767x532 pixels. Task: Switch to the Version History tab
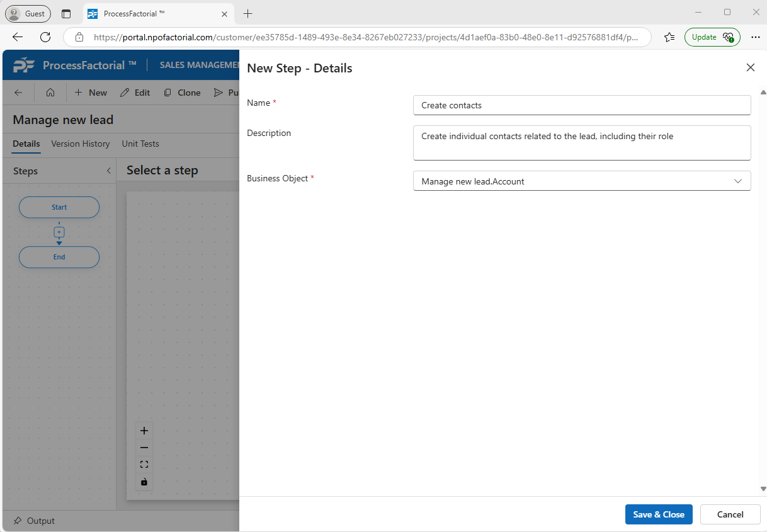(80, 144)
